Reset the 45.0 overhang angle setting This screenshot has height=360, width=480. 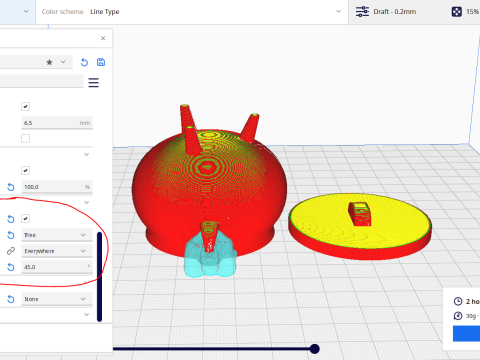pyautogui.click(x=11, y=267)
